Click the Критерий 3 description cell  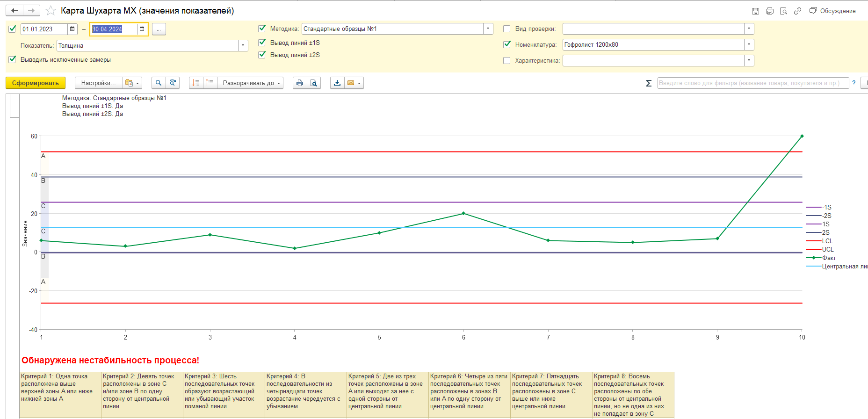[224, 395]
